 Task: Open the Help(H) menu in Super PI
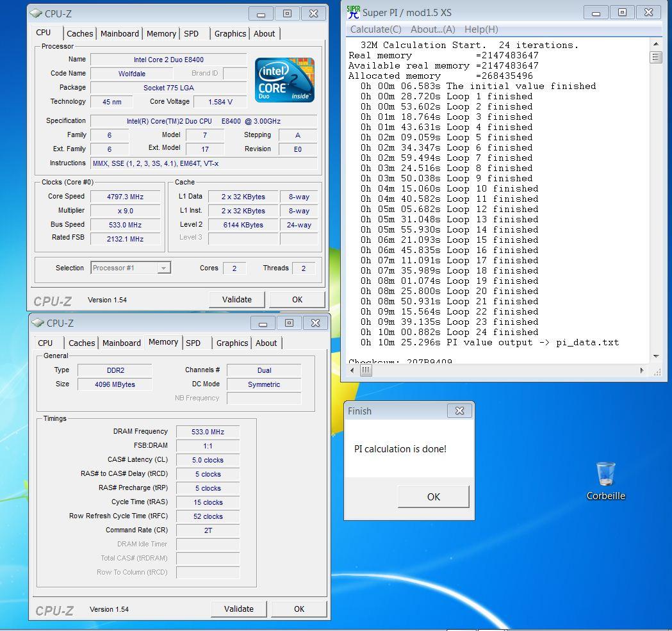(x=481, y=29)
